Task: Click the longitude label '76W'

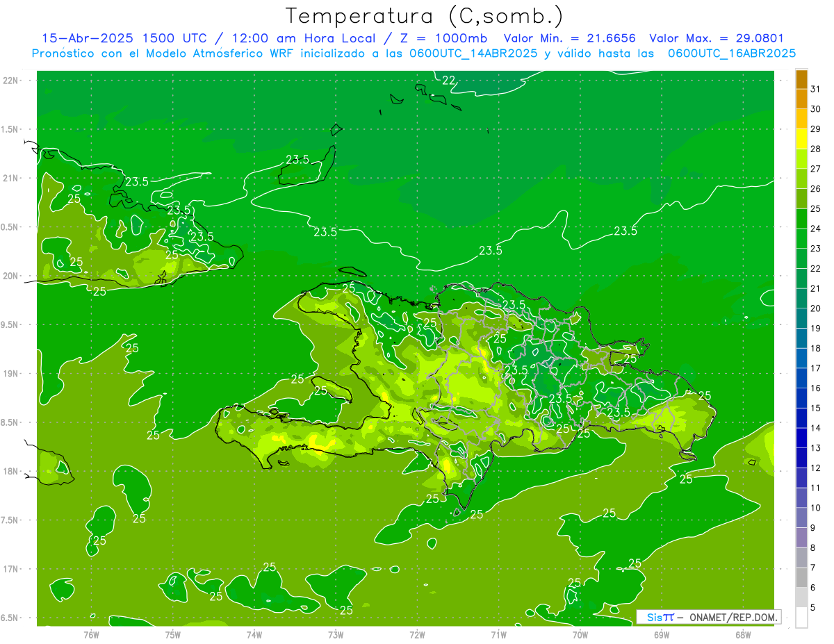Action: (x=91, y=635)
